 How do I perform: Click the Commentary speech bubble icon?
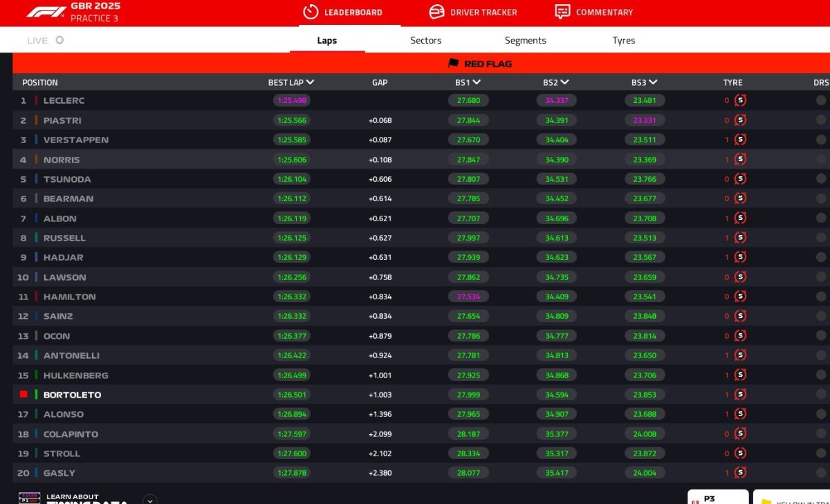click(x=562, y=12)
